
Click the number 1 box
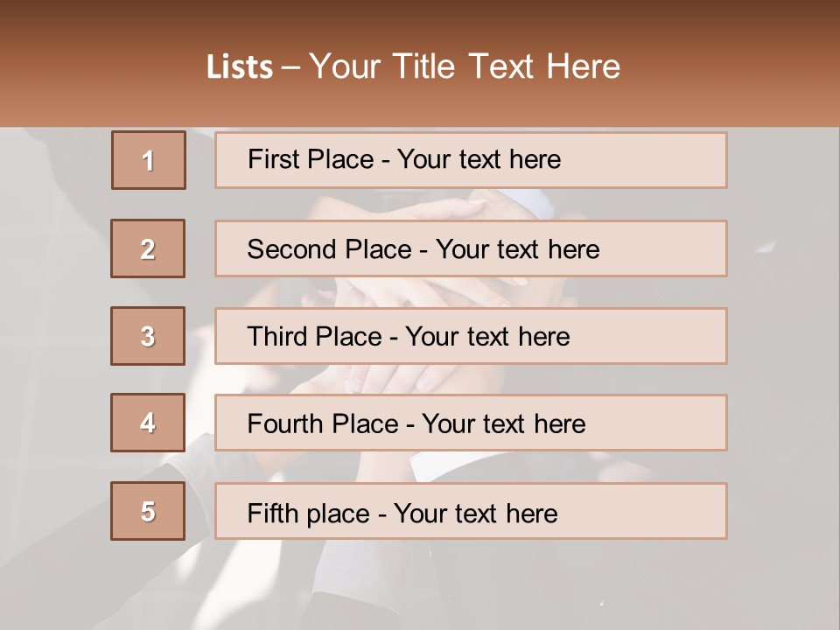point(148,160)
